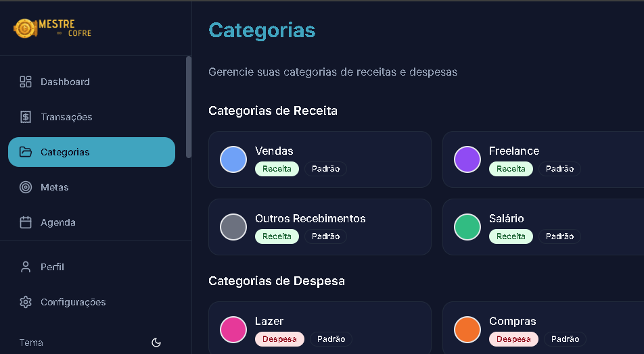Click the Categorias folder icon
This screenshot has height=354, width=644.
click(x=26, y=152)
